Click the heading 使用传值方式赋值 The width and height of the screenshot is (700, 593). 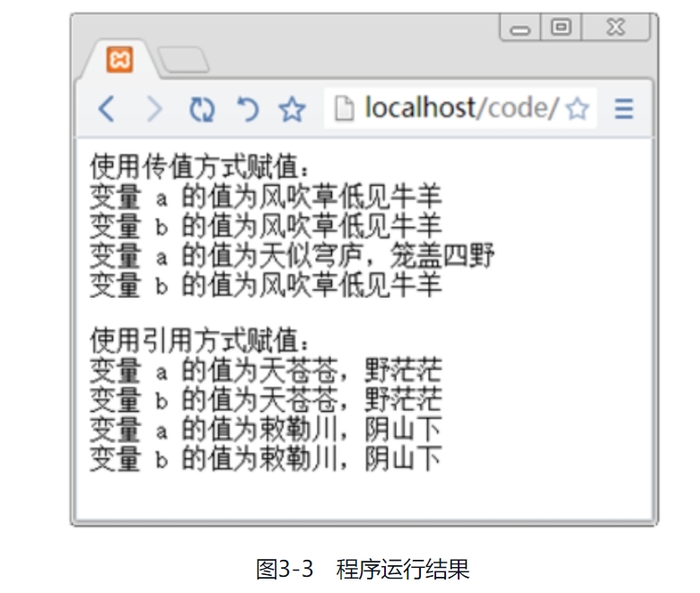[x=203, y=167]
